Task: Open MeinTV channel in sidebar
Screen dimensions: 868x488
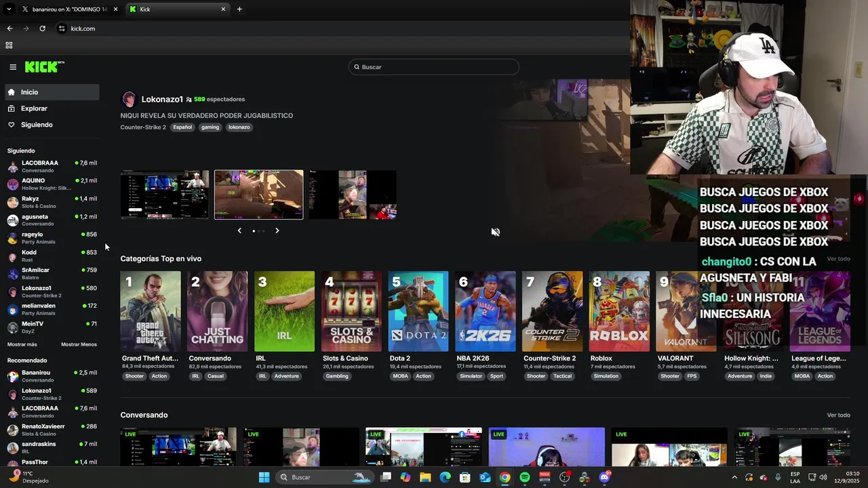Action: pyautogui.click(x=52, y=327)
